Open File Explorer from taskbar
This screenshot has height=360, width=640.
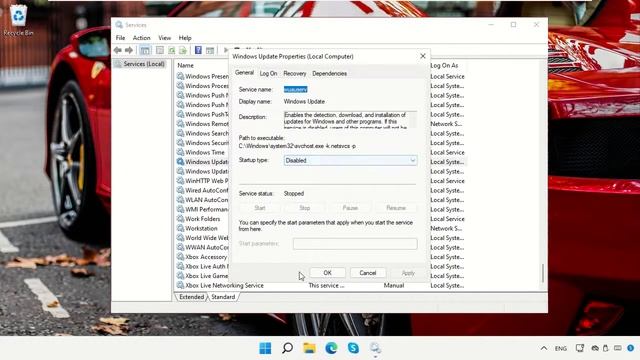point(309,348)
